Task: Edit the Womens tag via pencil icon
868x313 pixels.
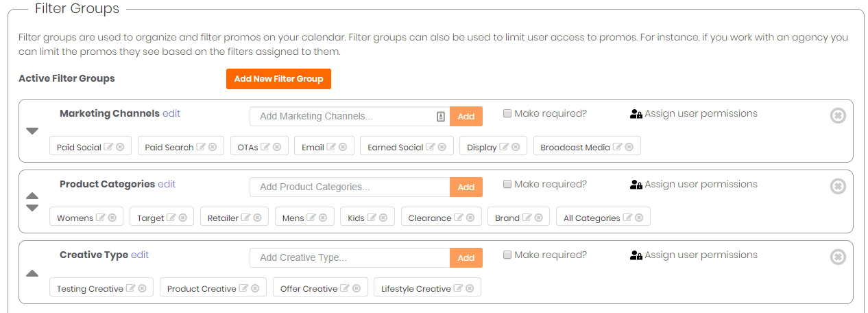Action: (x=101, y=218)
